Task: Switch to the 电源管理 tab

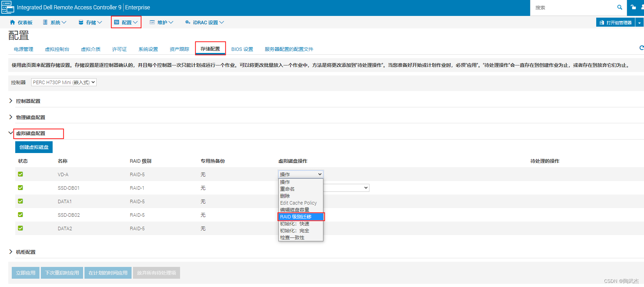Action: click(x=24, y=49)
